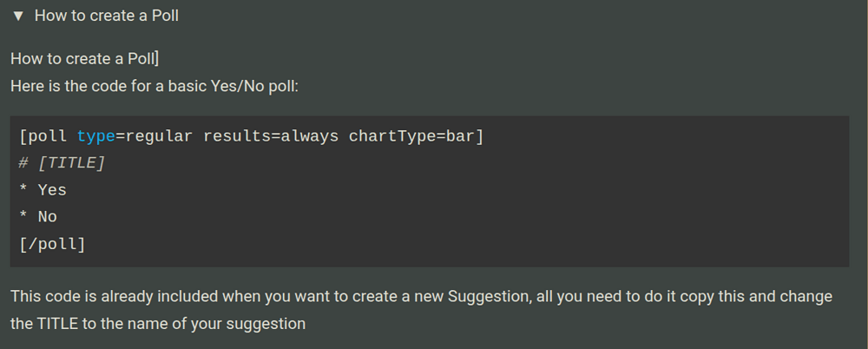The height and width of the screenshot is (349, 868).
Task: Click the '* No' option line
Action: pyautogui.click(x=38, y=217)
